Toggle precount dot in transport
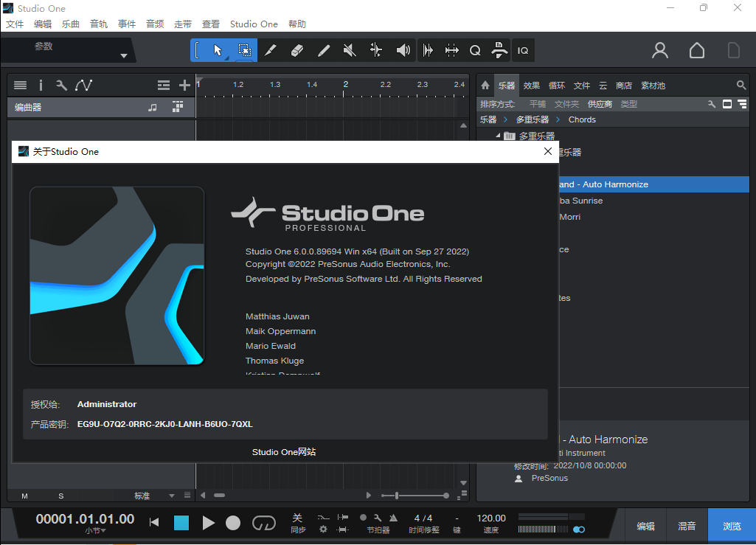Viewport: 756px width, 545px height. [x=363, y=518]
